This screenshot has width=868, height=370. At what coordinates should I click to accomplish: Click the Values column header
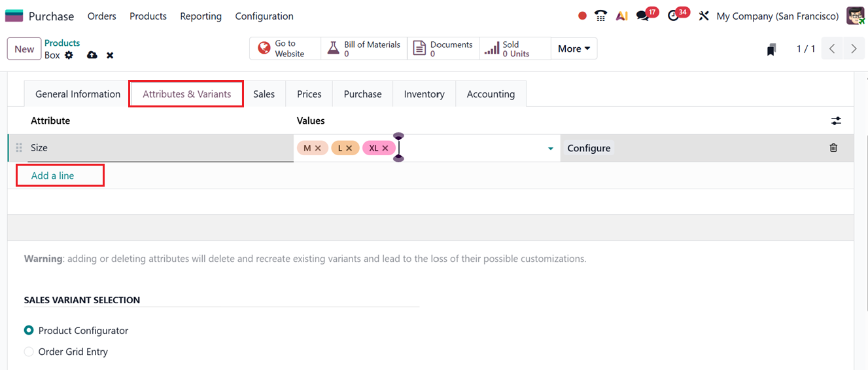(x=311, y=120)
